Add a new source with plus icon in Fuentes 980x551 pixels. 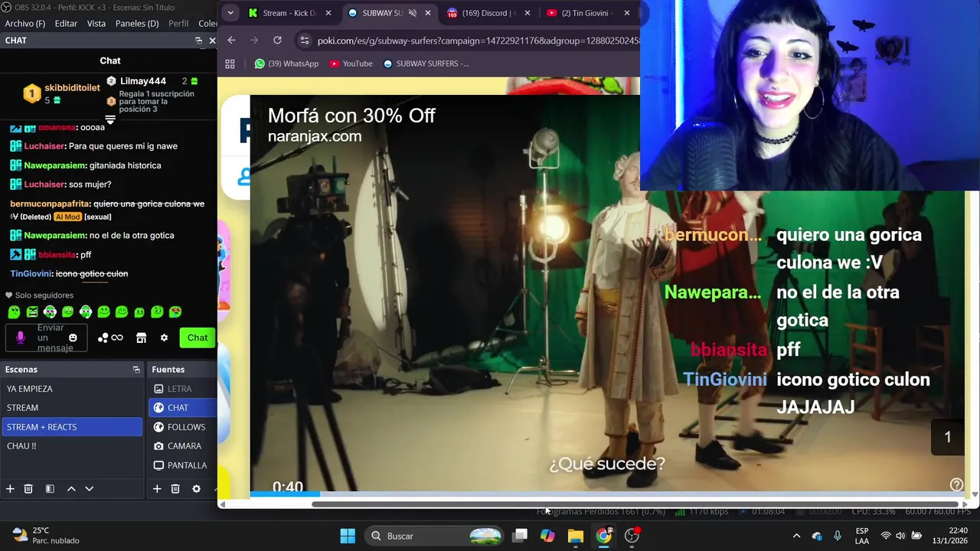(157, 489)
